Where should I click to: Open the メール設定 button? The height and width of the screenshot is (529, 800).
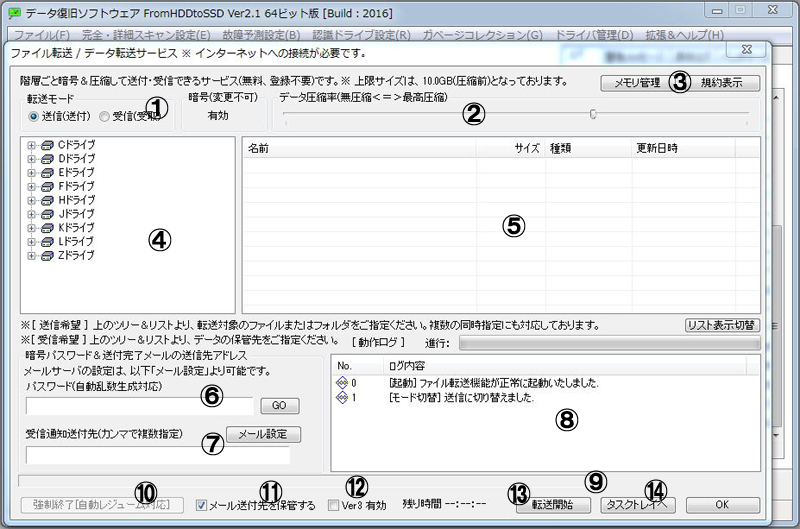click(263, 435)
